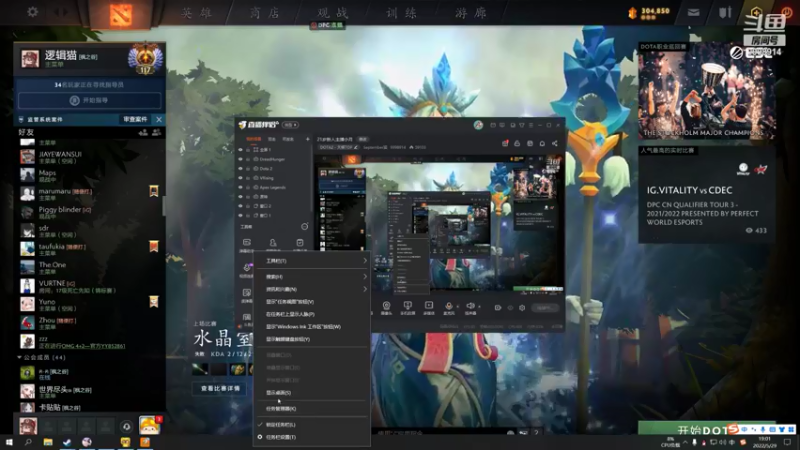800x450 pixels.
Task: Click the level 117 badge emblem
Action: coord(145,59)
